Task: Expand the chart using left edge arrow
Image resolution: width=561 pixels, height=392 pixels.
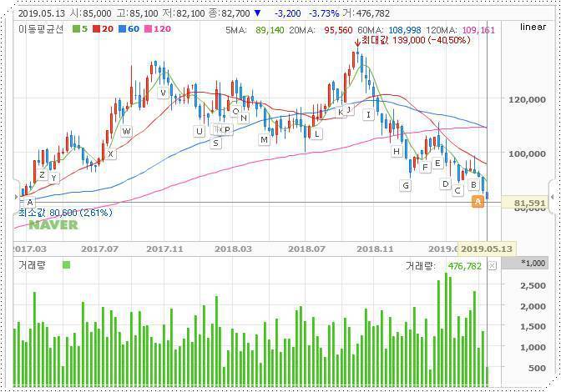Action: pyautogui.click(x=16, y=197)
